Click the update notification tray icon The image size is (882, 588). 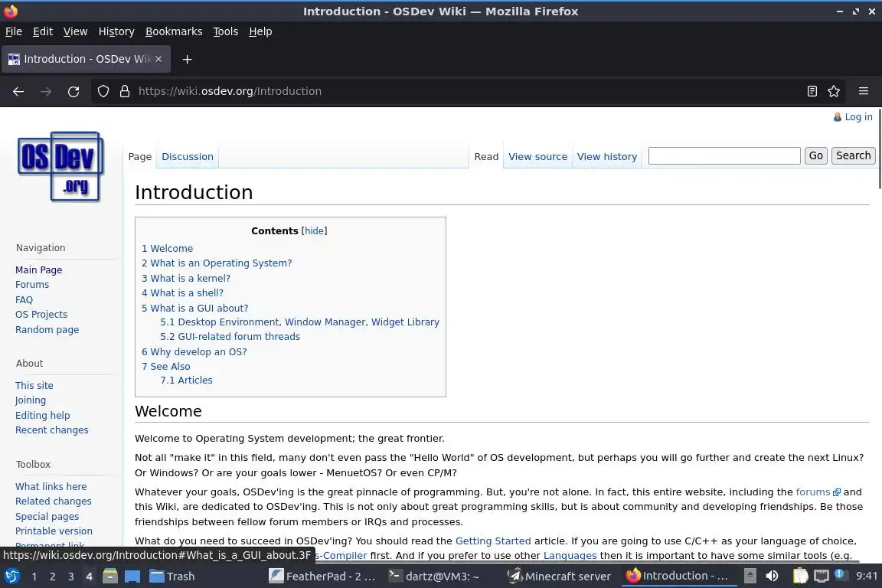pos(839,574)
